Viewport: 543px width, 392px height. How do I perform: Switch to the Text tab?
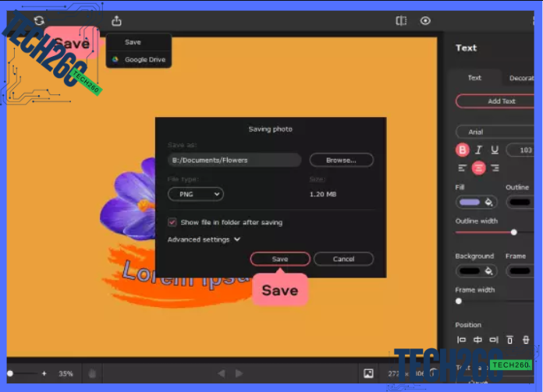click(x=474, y=78)
